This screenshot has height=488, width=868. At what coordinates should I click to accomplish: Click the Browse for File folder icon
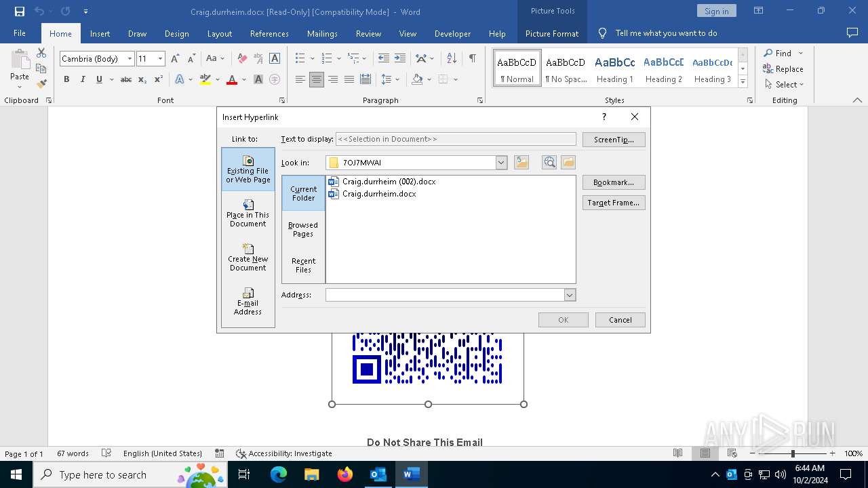[568, 163]
